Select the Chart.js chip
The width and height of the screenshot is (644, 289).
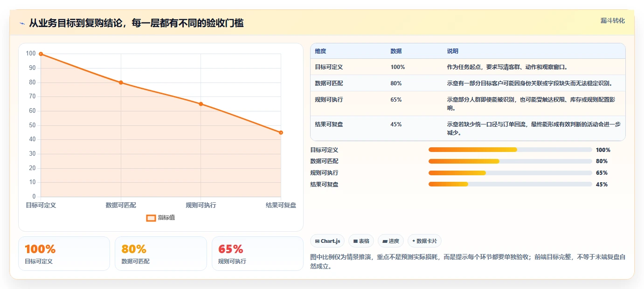pos(327,241)
